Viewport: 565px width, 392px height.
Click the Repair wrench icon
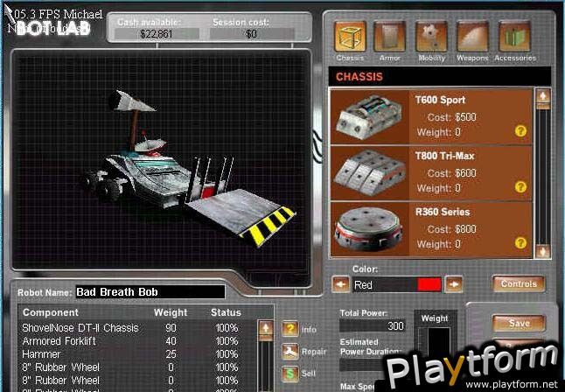pyautogui.click(x=290, y=351)
